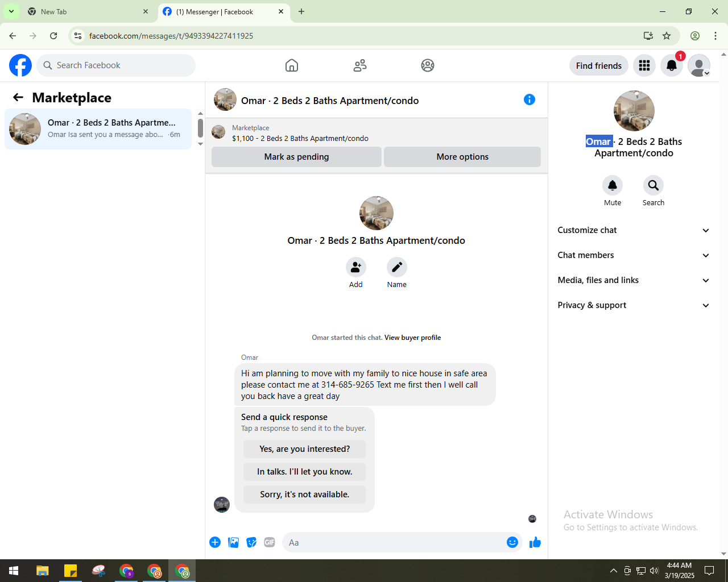Open Sticky Notes from taskbar

click(71, 571)
